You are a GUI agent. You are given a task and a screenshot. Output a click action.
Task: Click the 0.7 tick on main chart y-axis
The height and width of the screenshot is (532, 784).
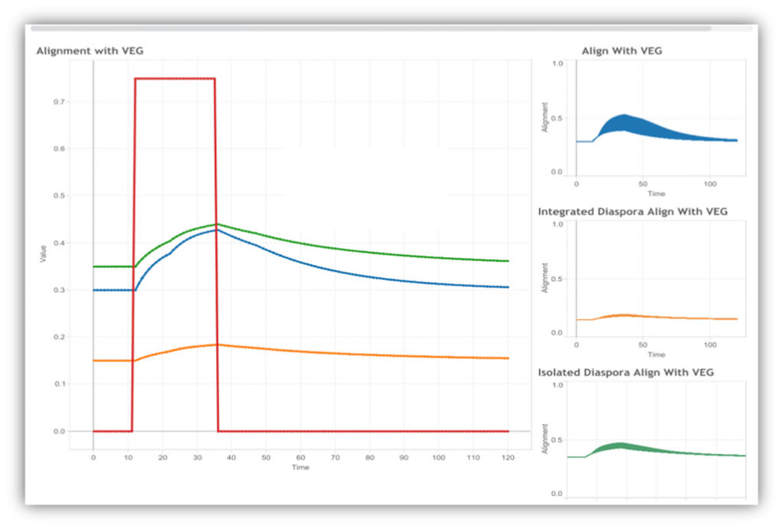pos(59,102)
